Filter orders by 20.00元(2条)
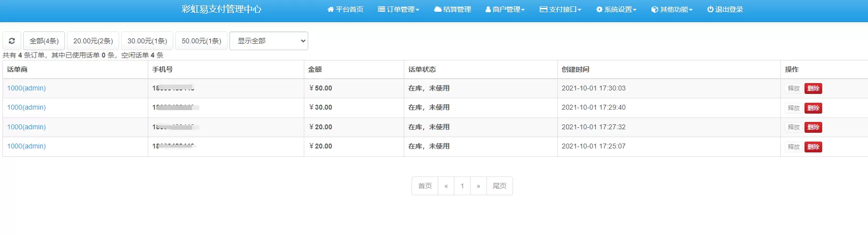Screen dimensions: 868x236 (x=93, y=41)
